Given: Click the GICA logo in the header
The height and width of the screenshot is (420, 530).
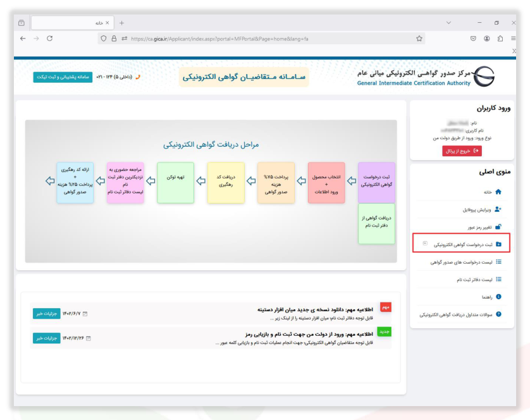Looking at the screenshot, I should [484, 77].
